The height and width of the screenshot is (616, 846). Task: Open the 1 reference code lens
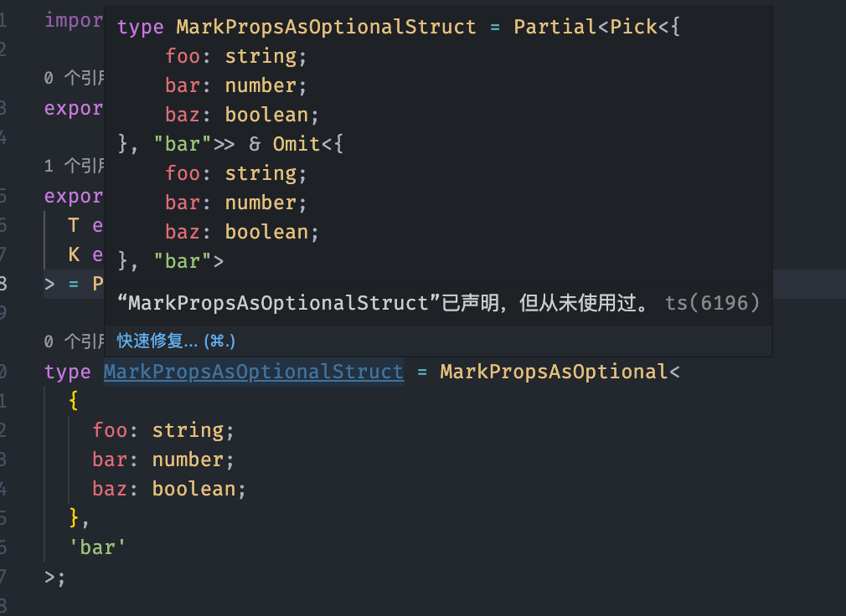click(74, 166)
